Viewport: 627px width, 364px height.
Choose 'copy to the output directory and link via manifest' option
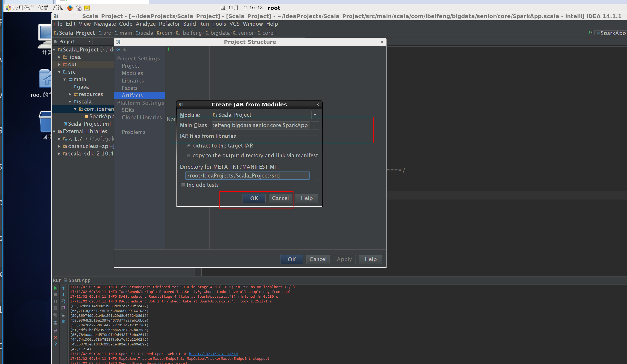[189, 156]
